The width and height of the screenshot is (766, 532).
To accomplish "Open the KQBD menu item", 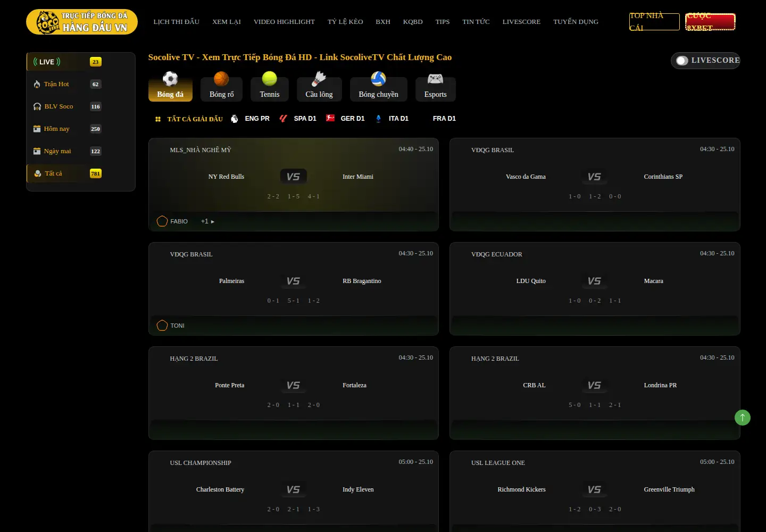I will pyautogui.click(x=413, y=22).
